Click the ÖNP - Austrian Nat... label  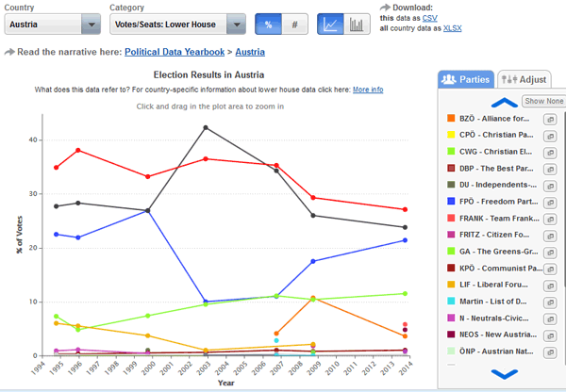496,351
